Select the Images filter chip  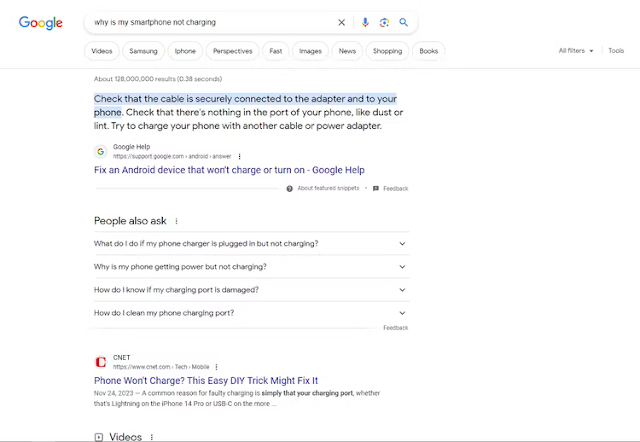[311, 51]
